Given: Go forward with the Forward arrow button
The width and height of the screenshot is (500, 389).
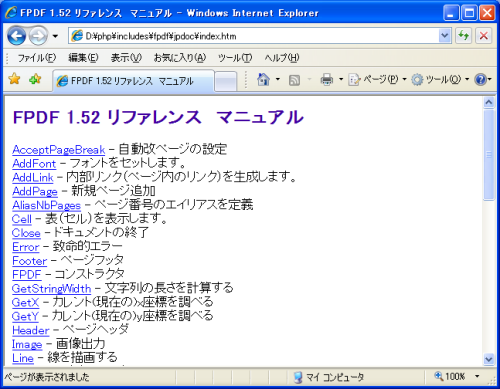Looking at the screenshot, I should click(38, 36).
